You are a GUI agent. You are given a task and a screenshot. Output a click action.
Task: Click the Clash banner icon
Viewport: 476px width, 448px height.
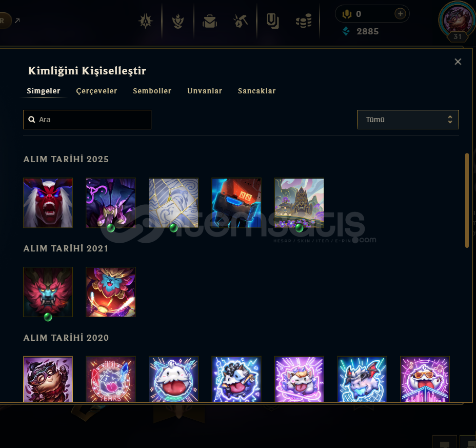[x=146, y=21]
